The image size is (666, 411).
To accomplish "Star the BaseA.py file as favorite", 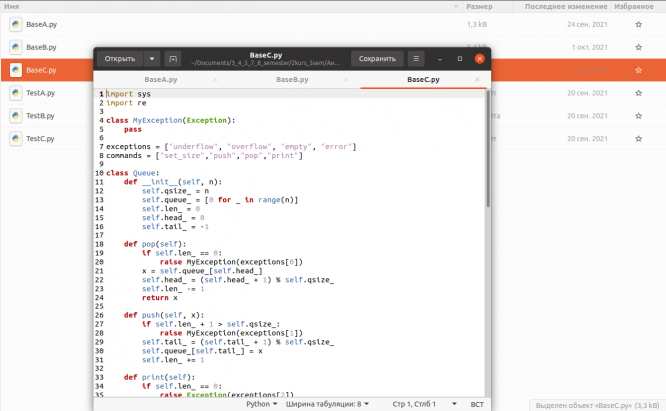I will [638, 23].
